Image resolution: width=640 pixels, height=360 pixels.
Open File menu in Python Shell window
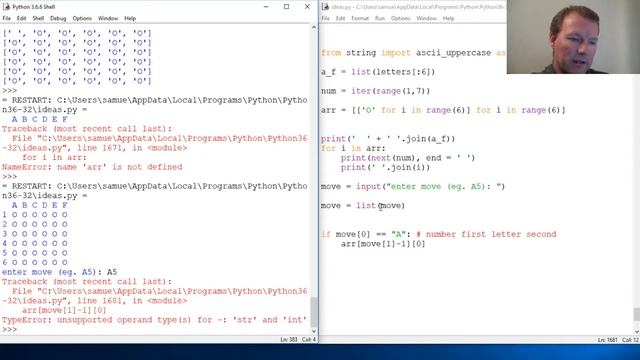[7, 18]
